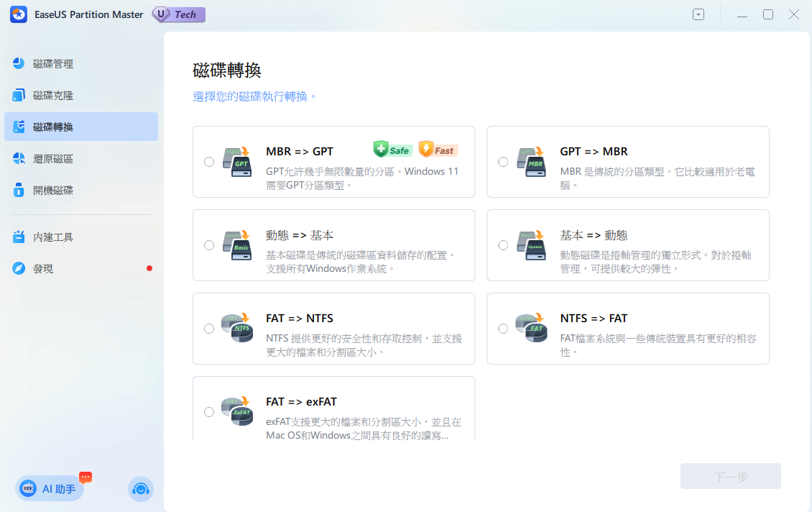Click the 磁碟轉換 sidebar icon

[x=17, y=126]
